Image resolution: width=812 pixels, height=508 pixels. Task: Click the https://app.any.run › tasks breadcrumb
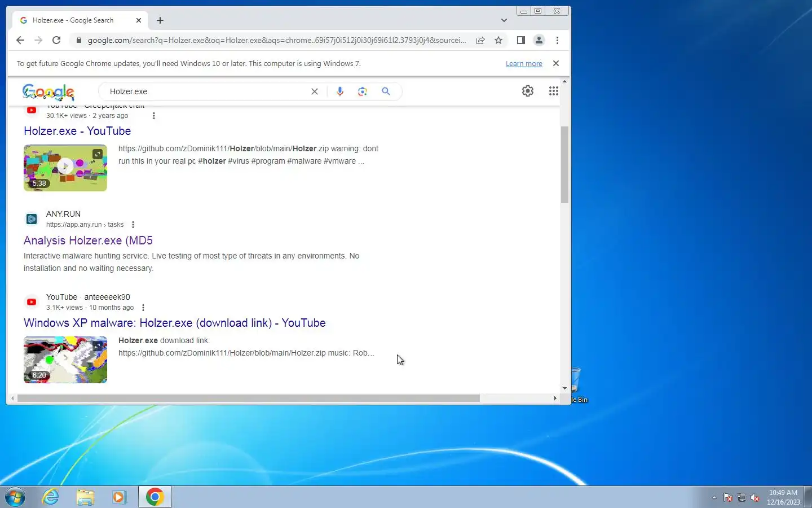(85, 225)
